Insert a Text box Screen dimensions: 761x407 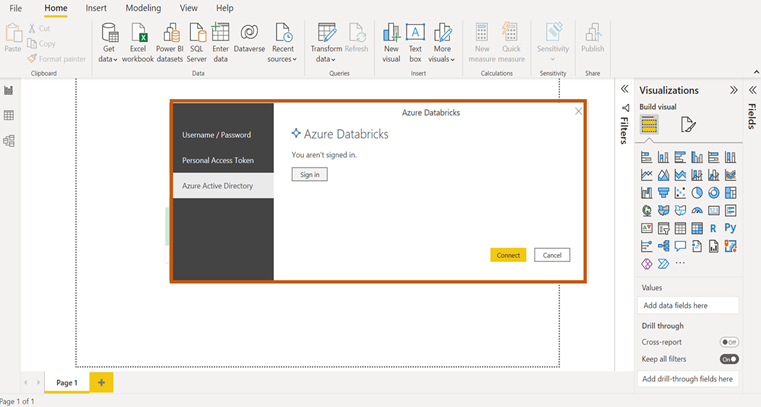click(x=415, y=34)
